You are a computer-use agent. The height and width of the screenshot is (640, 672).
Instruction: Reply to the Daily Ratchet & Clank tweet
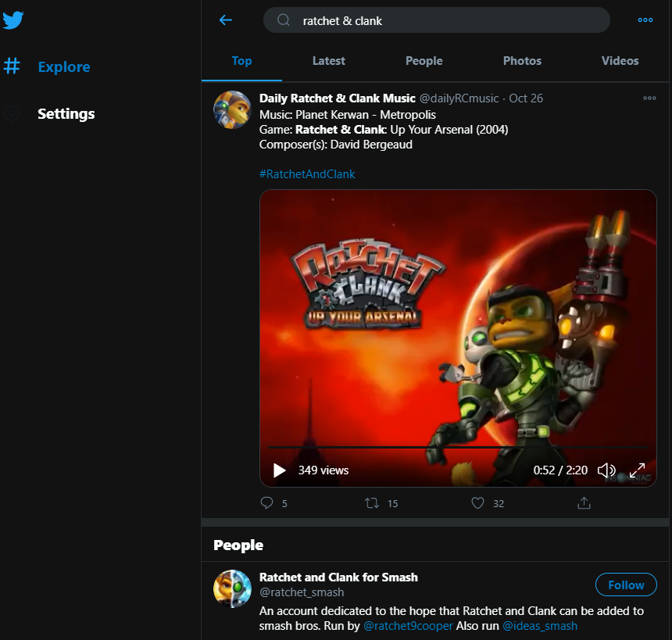click(x=267, y=503)
